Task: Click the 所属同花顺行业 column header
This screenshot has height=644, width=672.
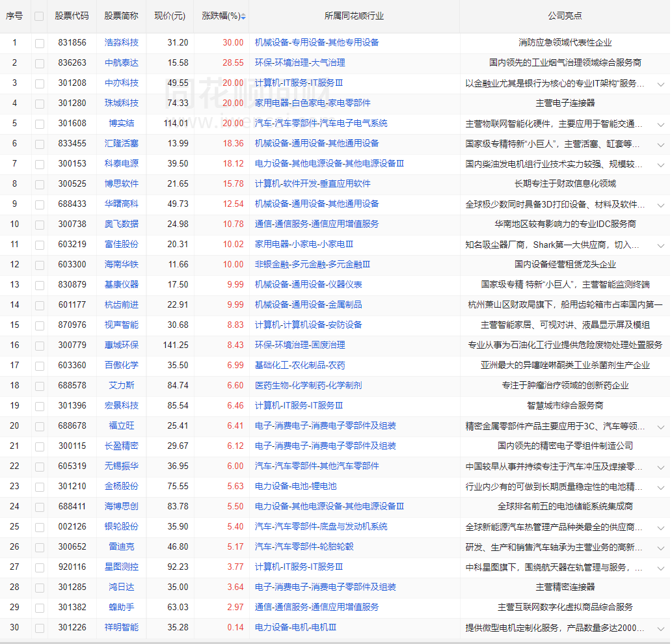Action: [354, 16]
